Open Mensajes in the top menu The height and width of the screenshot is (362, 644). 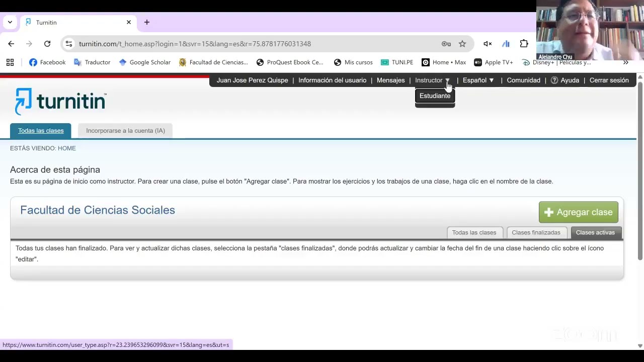[x=390, y=80]
